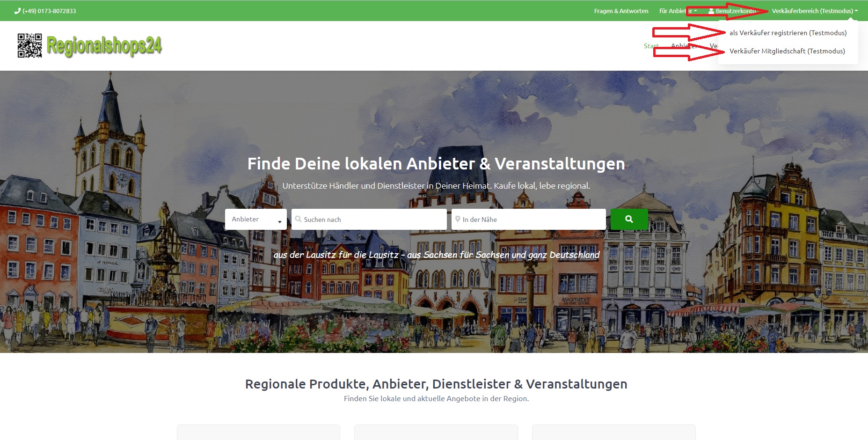The height and width of the screenshot is (440, 868).
Task: Click the green magnifier search button
Action: point(629,219)
